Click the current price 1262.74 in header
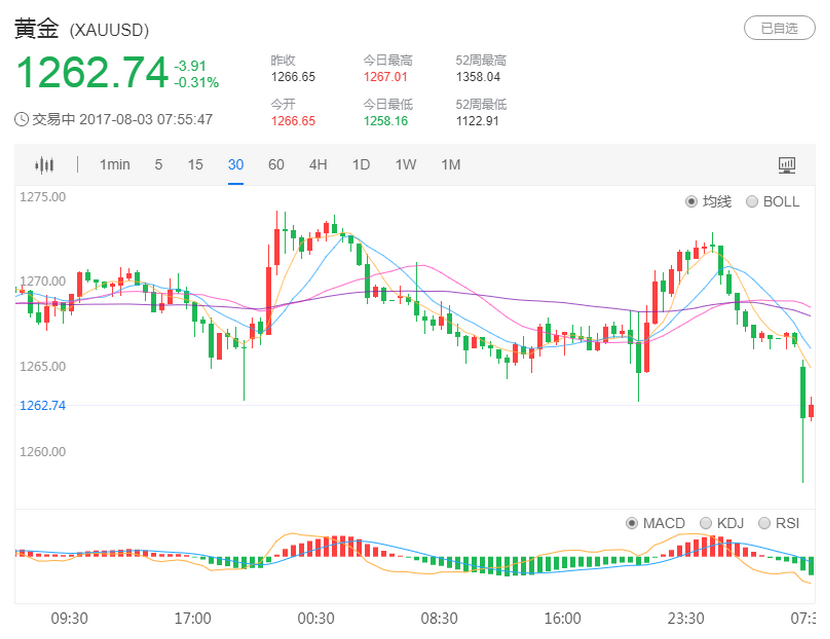 [92, 73]
